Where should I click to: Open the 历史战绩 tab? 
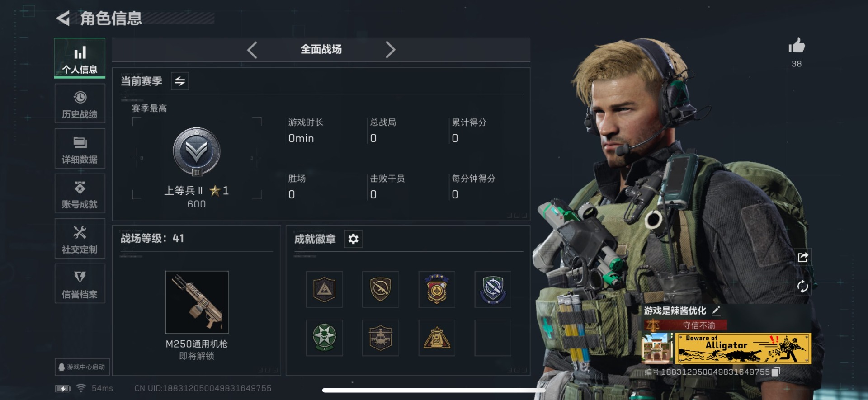[80, 104]
